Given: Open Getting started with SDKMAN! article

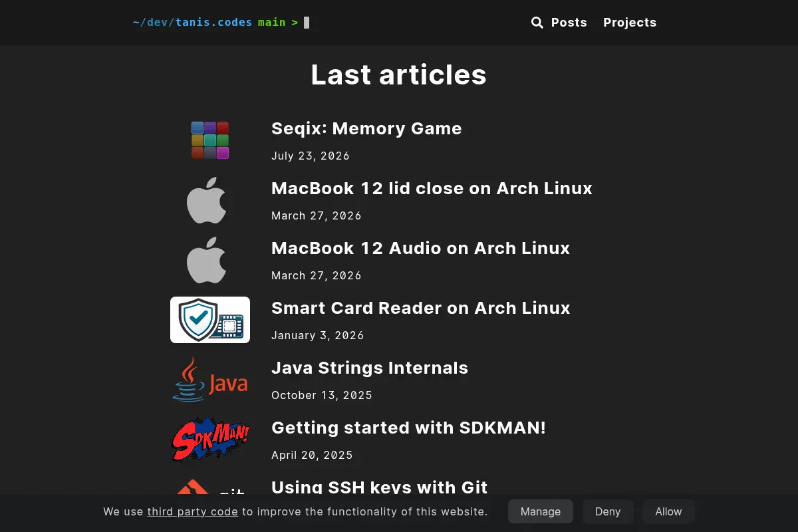Looking at the screenshot, I should [408, 428].
